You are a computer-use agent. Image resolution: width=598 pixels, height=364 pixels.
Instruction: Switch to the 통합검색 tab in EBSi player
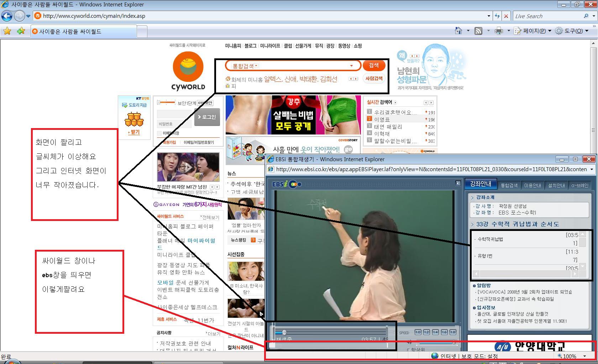(509, 185)
